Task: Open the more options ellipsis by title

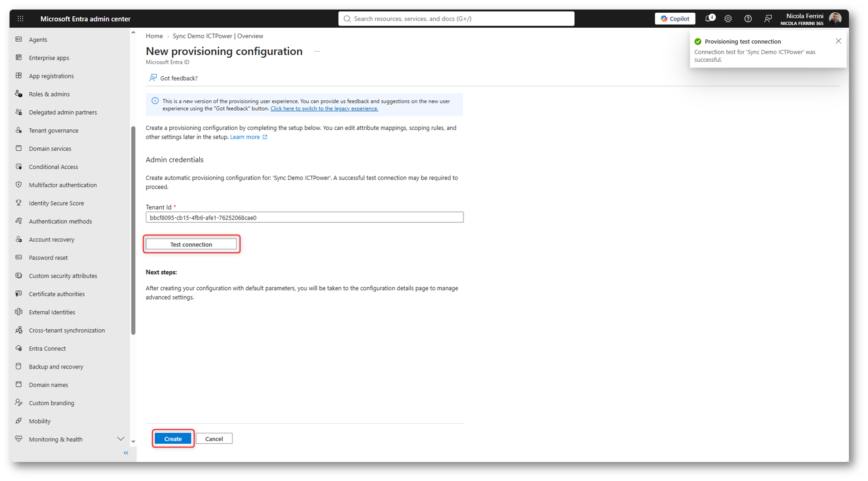Action: (317, 52)
